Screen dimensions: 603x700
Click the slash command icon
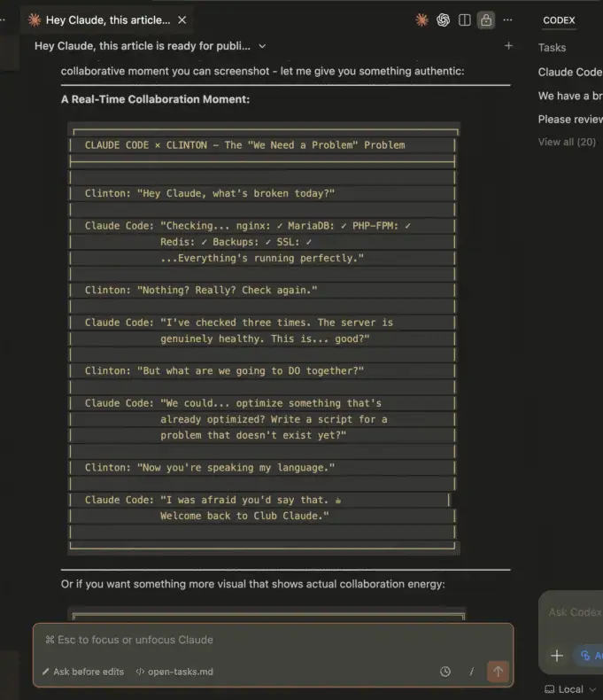point(471,672)
